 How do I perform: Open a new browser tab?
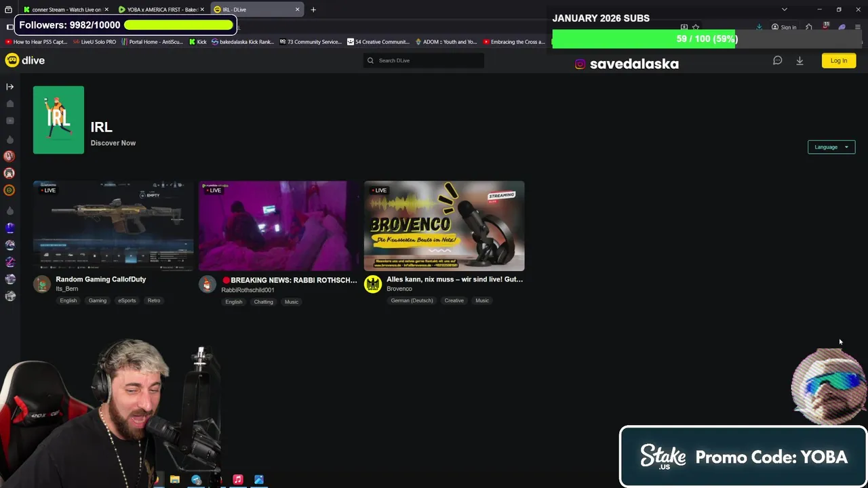coord(313,9)
